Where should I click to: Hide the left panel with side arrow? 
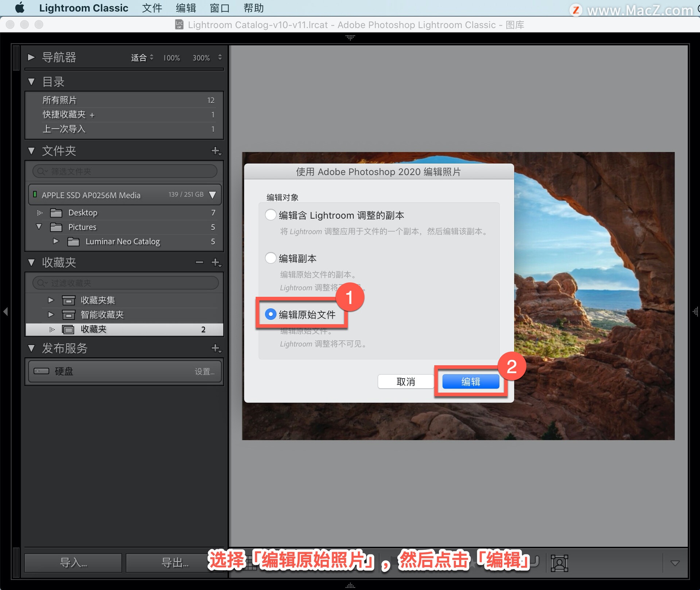click(x=5, y=311)
